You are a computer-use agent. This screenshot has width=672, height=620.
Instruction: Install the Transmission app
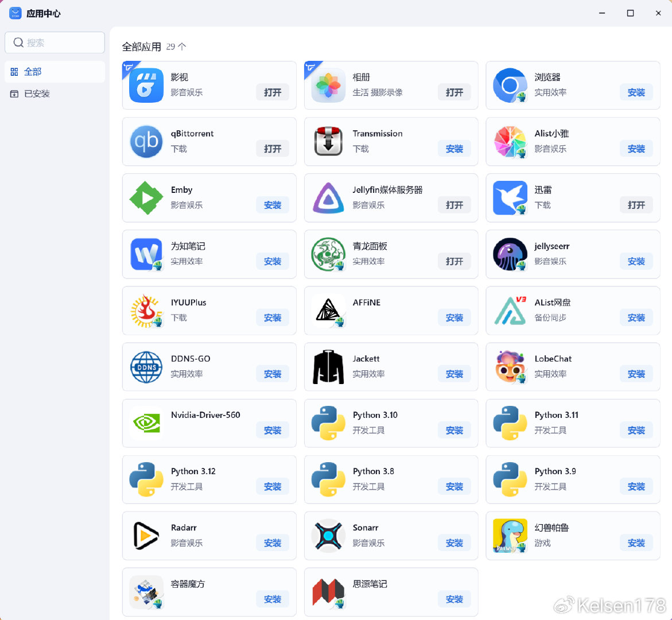coord(455,149)
